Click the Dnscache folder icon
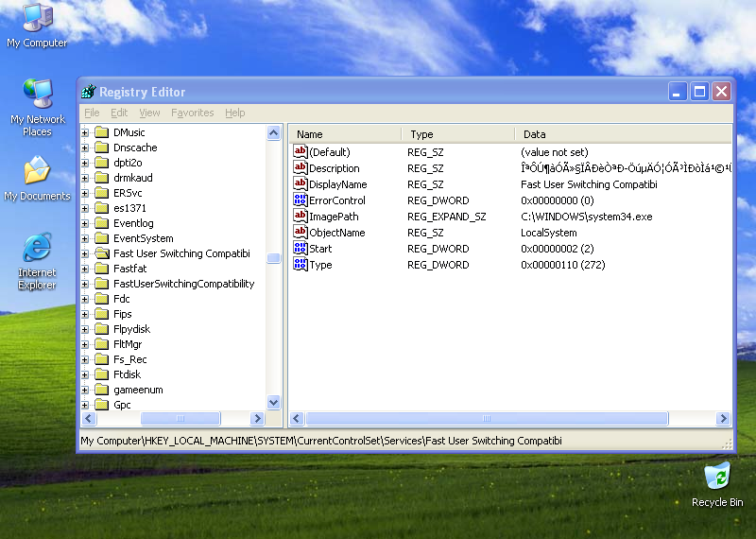Screen dimensions: 756x539 click(x=102, y=148)
